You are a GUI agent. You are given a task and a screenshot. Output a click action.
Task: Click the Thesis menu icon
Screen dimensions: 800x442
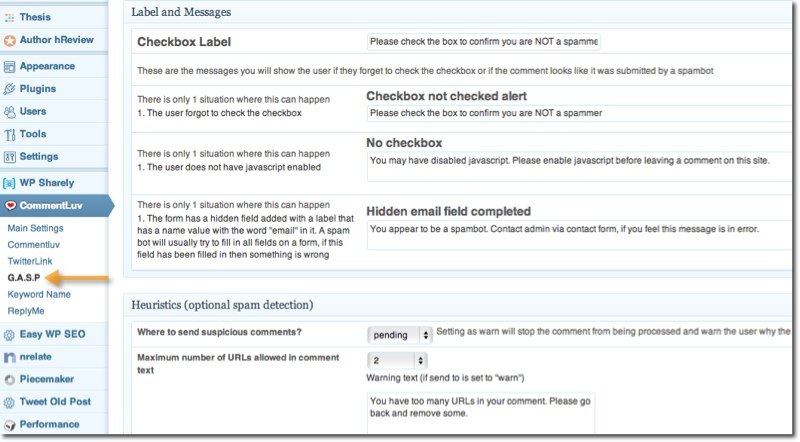coord(10,17)
